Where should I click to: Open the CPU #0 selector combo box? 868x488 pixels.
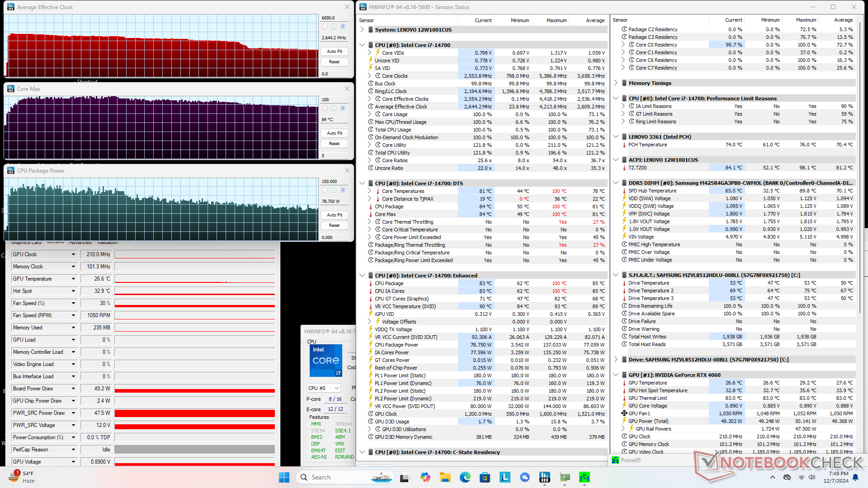324,388
